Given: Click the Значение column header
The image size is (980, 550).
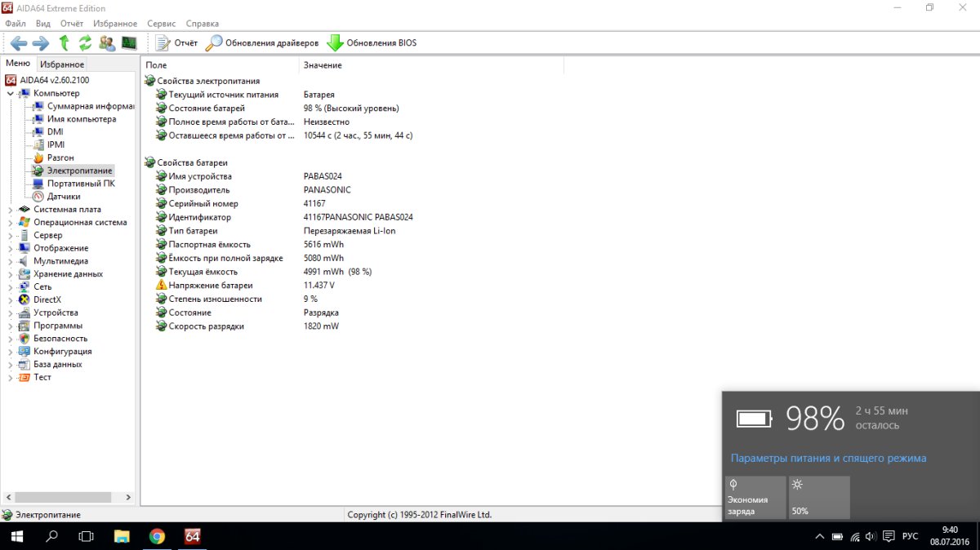Looking at the screenshot, I should pos(431,65).
